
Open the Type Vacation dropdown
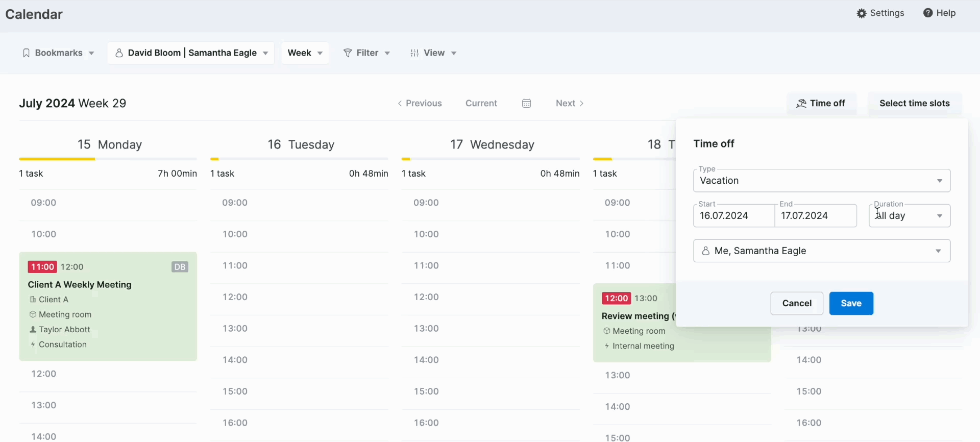tap(822, 181)
